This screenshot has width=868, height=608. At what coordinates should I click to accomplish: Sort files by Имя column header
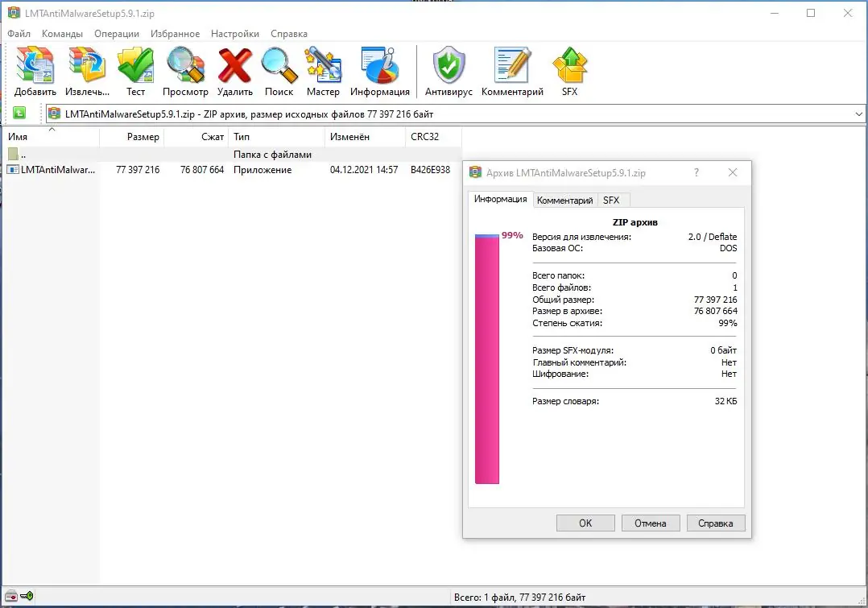[x=51, y=137]
